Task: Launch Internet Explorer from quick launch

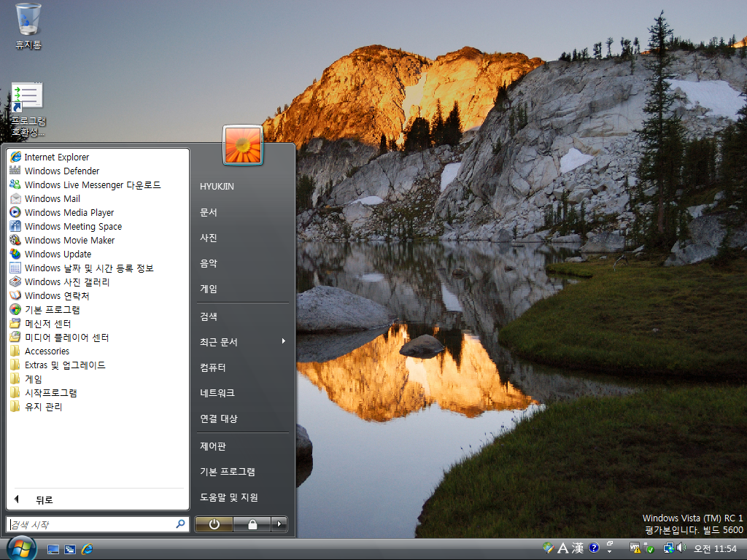Action: (88, 549)
